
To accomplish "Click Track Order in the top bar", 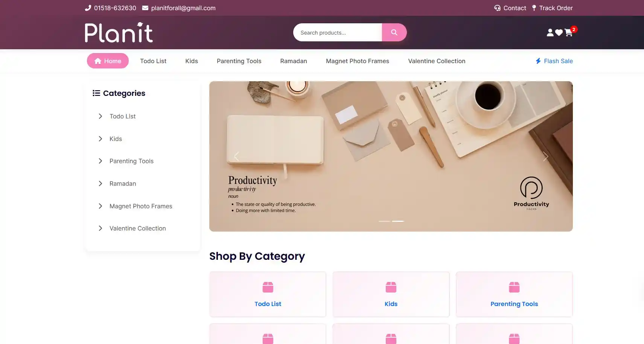I will click(x=552, y=8).
